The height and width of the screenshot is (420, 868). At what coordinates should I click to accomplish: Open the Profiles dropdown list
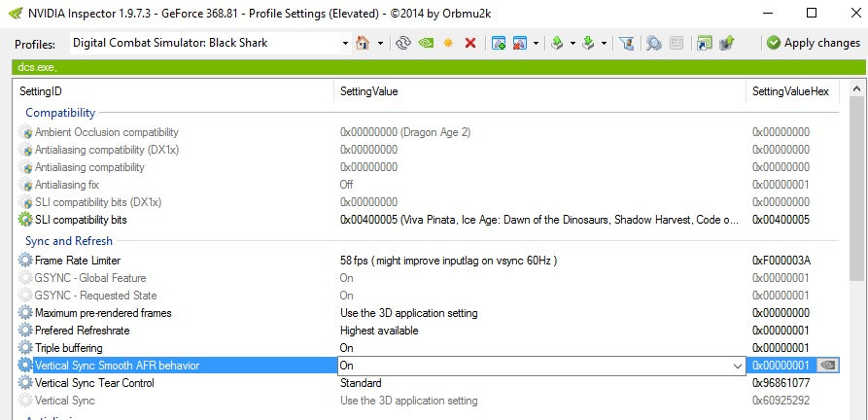(x=345, y=43)
